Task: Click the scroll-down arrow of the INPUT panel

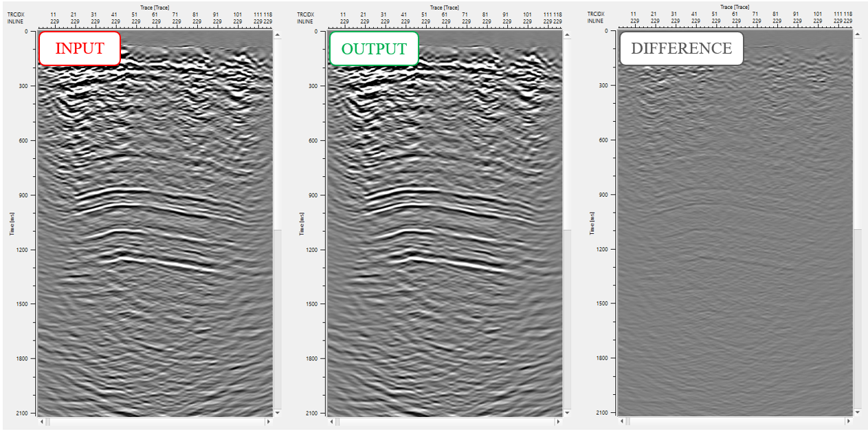Action: pyautogui.click(x=278, y=413)
